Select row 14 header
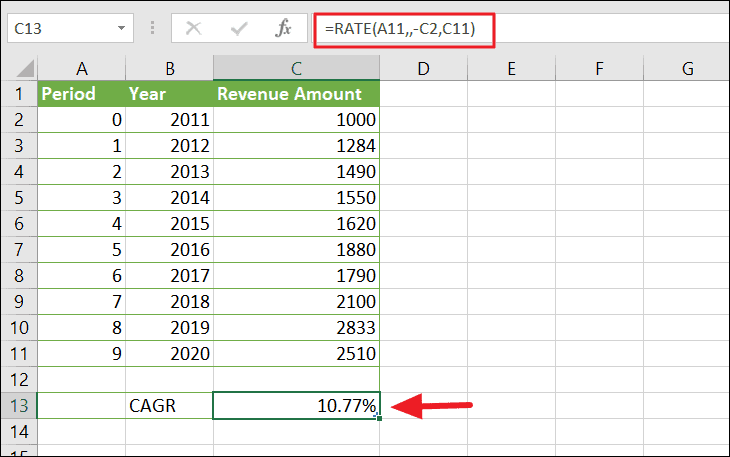 [x=19, y=432]
